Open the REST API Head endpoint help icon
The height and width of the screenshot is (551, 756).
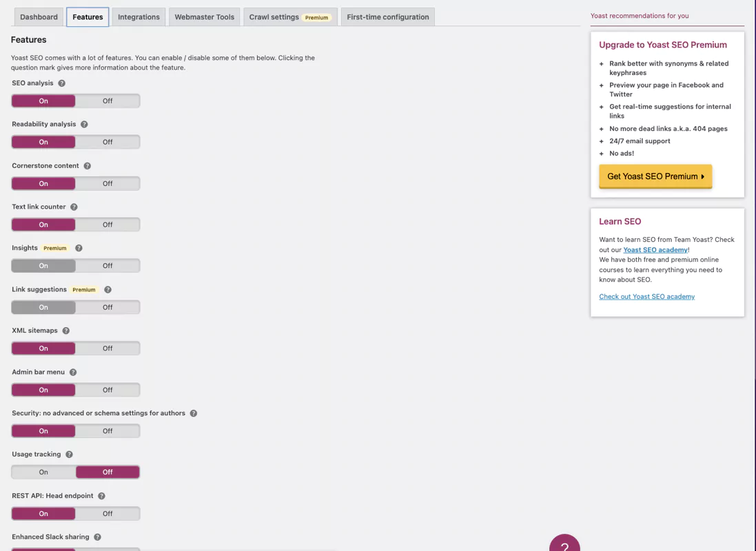click(101, 496)
